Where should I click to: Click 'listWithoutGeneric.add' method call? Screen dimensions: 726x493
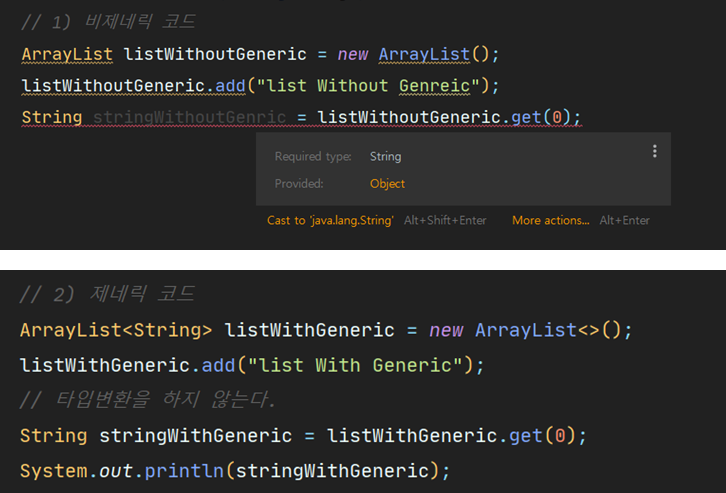point(133,86)
